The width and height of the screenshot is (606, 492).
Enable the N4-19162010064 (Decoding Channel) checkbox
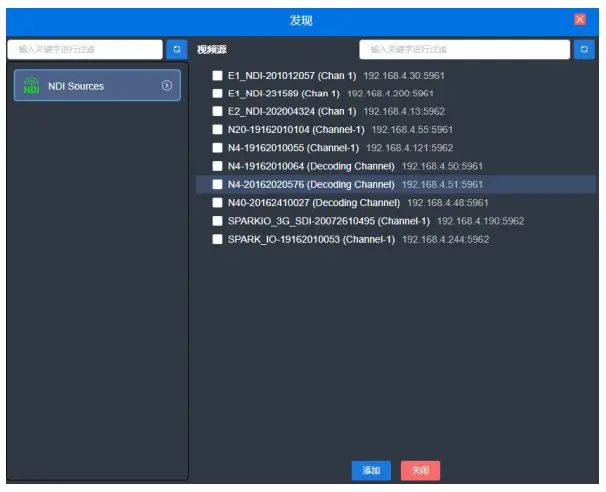click(217, 166)
